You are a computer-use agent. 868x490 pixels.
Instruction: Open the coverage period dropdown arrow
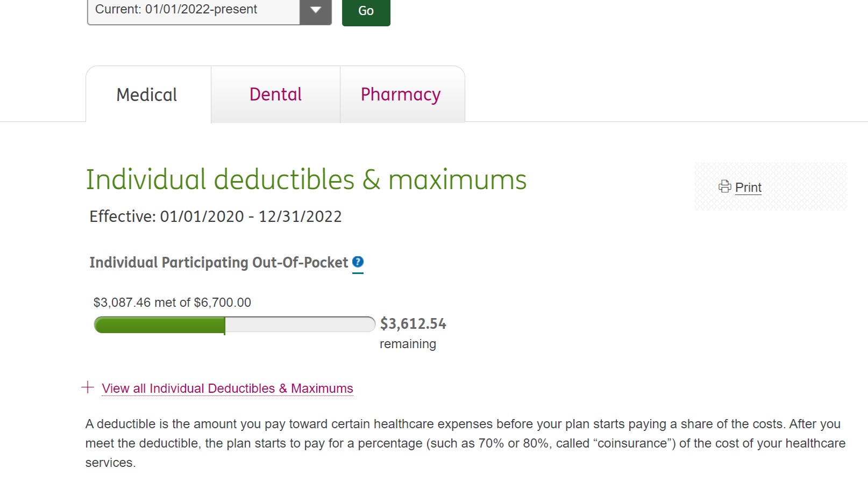[316, 11]
